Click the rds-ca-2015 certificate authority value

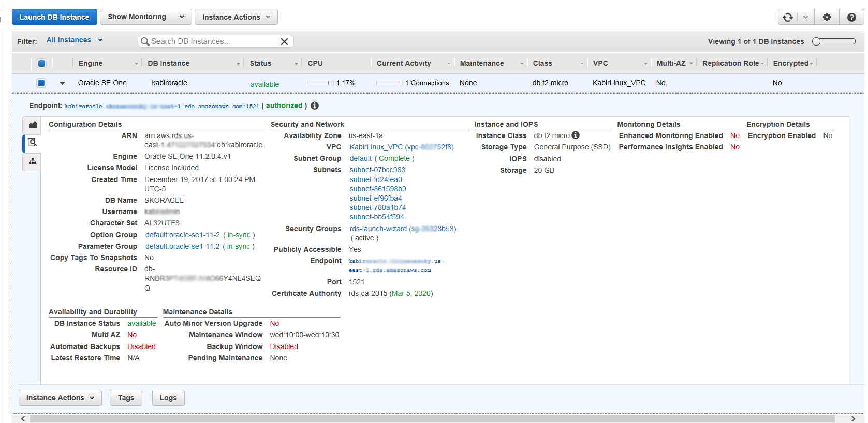click(391, 293)
